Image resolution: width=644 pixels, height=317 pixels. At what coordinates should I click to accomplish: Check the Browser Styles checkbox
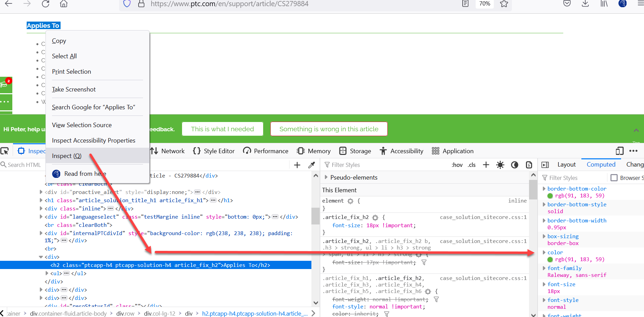[x=614, y=178]
